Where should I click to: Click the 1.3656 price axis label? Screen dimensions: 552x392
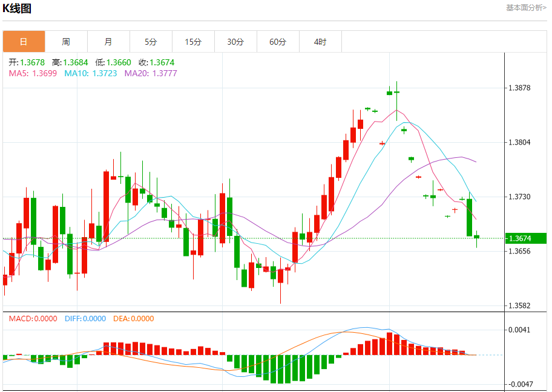519,251
